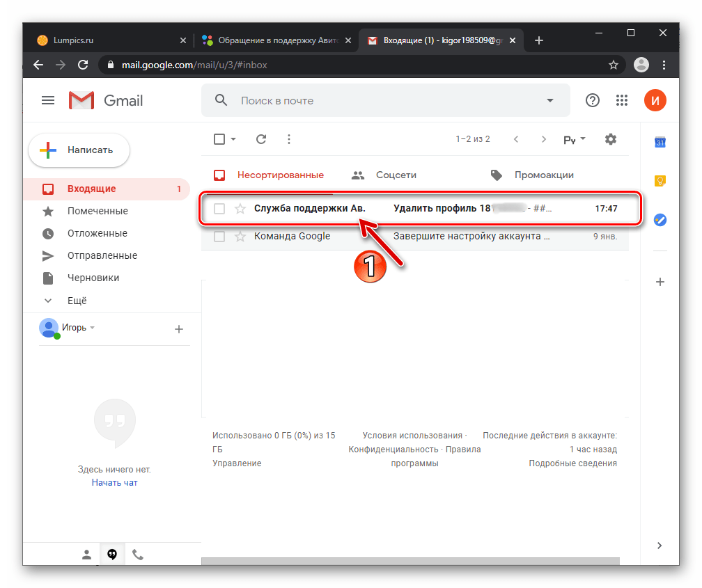Open the Управление storage link
The image size is (702, 588).
coord(237,463)
